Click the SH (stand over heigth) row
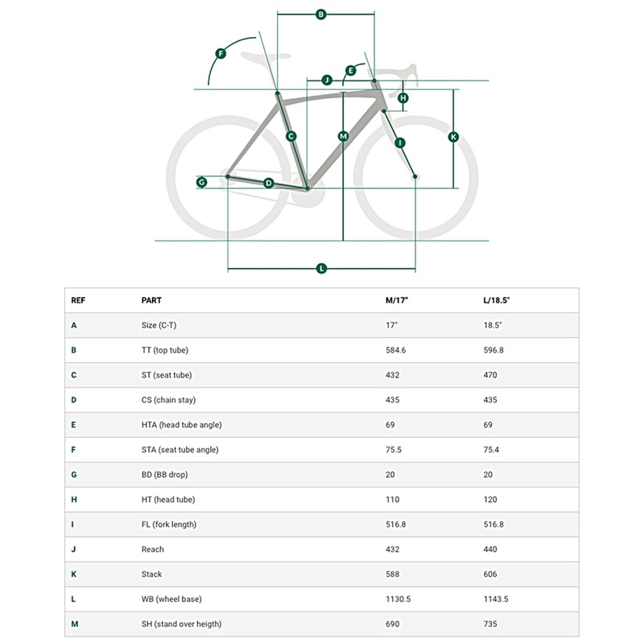The image size is (644, 644). [321, 624]
